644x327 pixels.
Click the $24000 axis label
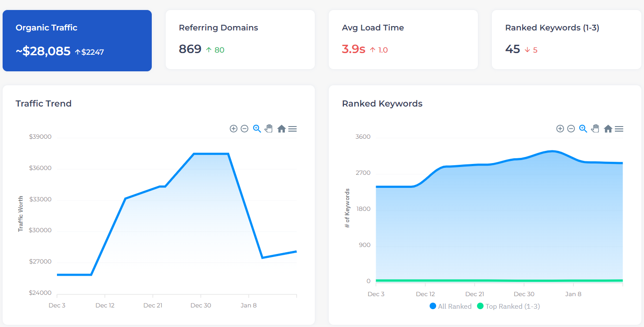point(40,293)
